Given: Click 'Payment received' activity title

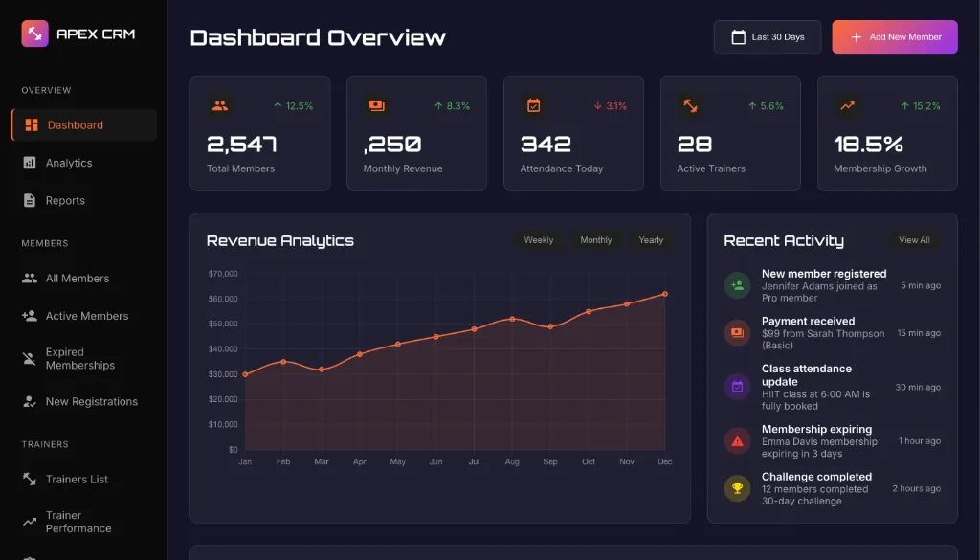Looking at the screenshot, I should pyautogui.click(x=808, y=322).
